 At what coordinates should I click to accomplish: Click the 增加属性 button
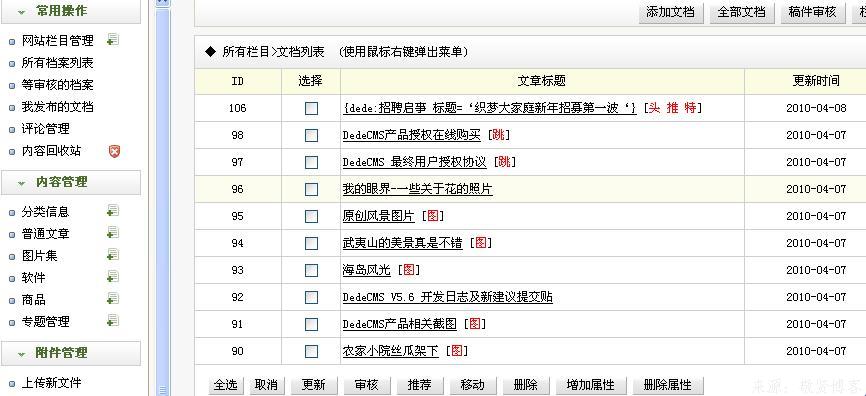tap(590, 385)
